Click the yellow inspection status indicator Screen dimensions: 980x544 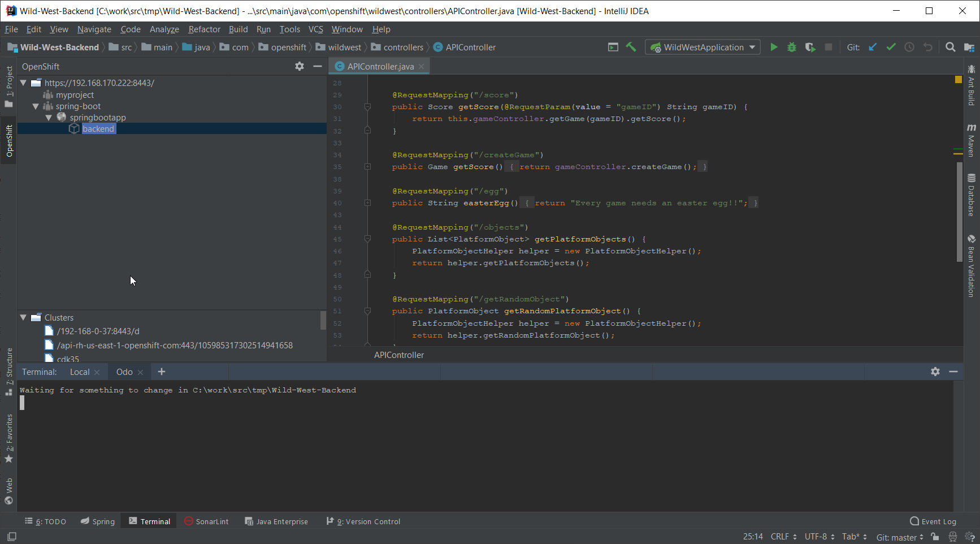pos(959,80)
